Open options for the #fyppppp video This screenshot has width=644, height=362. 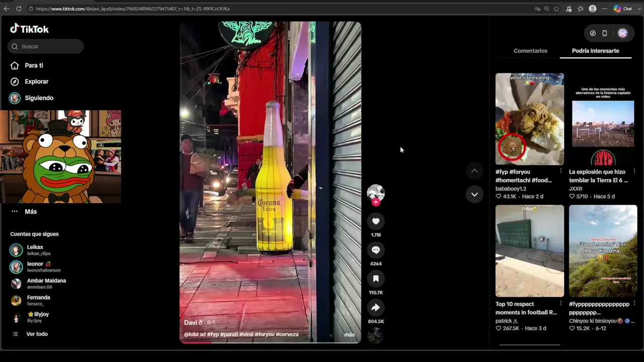click(x=634, y=304)
